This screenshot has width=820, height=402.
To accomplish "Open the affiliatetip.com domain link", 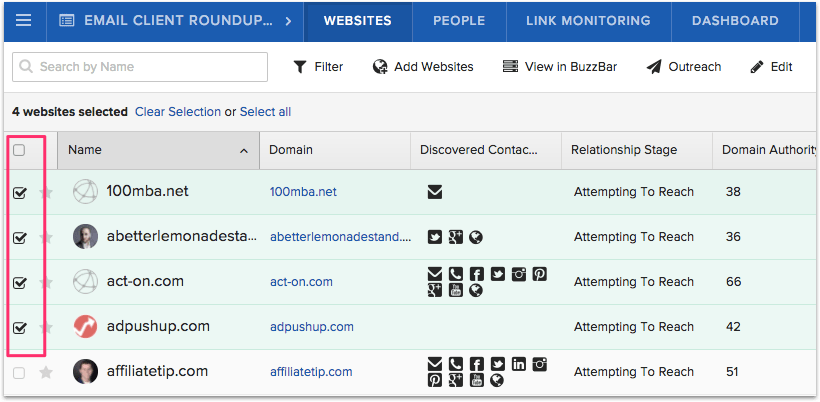I will click(x=311, y=372).
